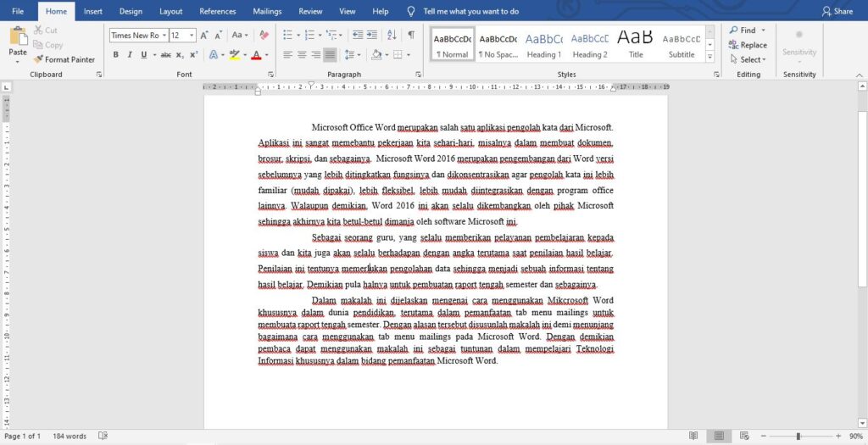This screenshot has width=868, height=445.
Task: Click the Paste clipboard icon
Action: click(x=18, y=36)
